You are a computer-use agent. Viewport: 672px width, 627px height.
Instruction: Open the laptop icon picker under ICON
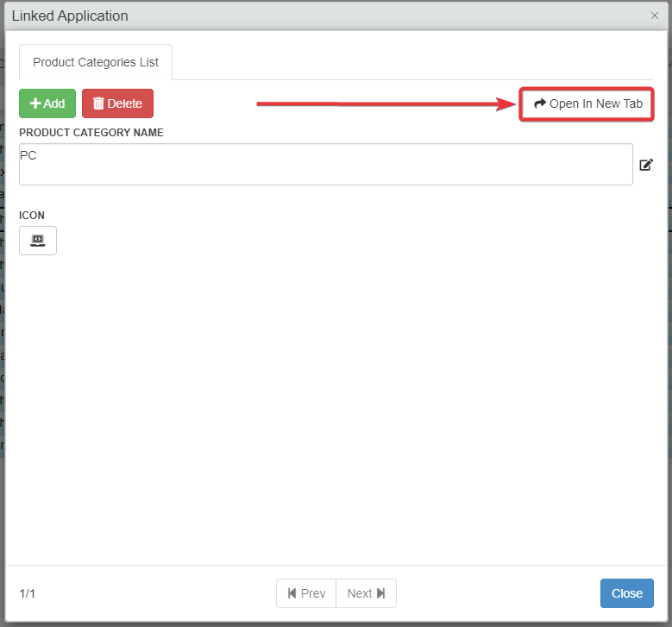pos(38,241)
